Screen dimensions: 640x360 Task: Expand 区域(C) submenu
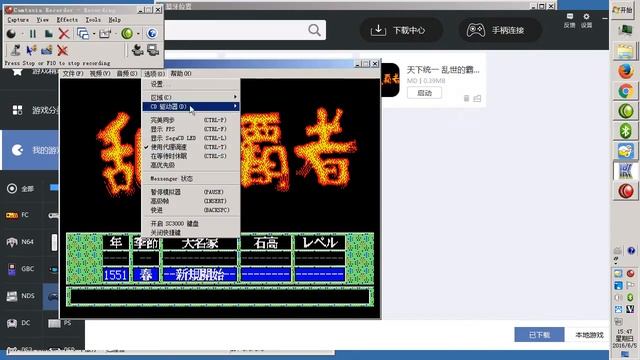click(x=191, y=98)
